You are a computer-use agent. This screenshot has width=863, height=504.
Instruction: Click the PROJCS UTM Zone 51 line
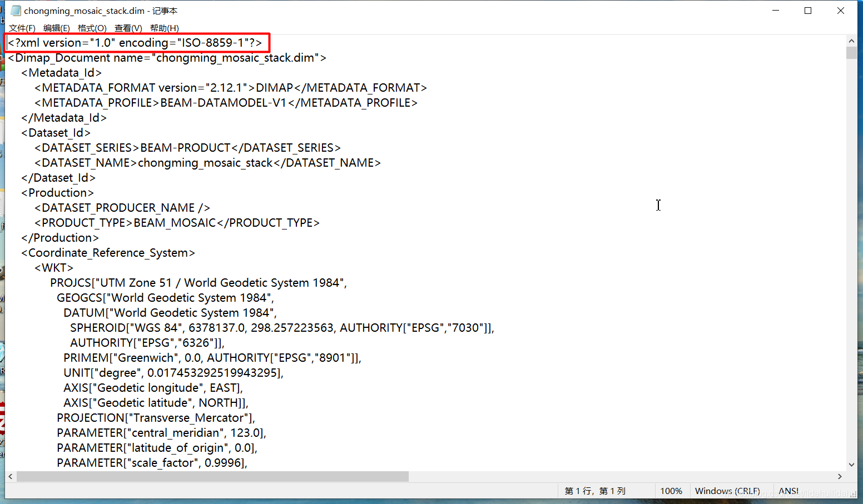(x=199, y=283)
